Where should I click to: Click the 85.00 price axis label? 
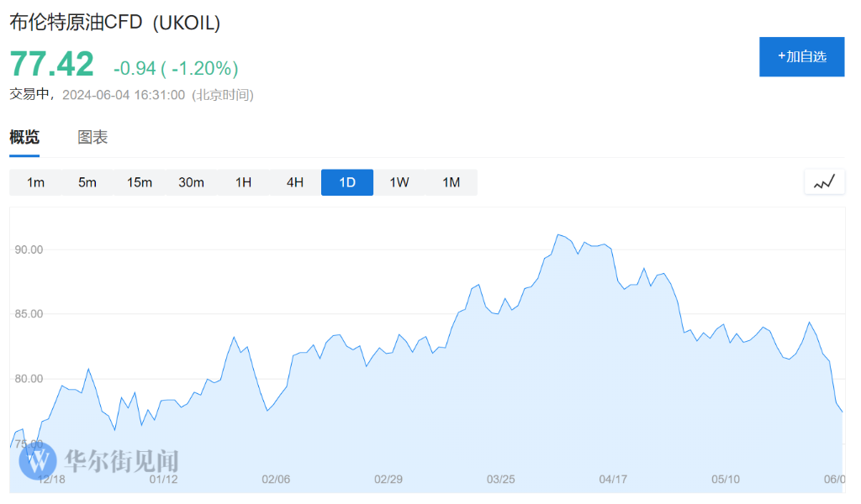click(28, 314)
